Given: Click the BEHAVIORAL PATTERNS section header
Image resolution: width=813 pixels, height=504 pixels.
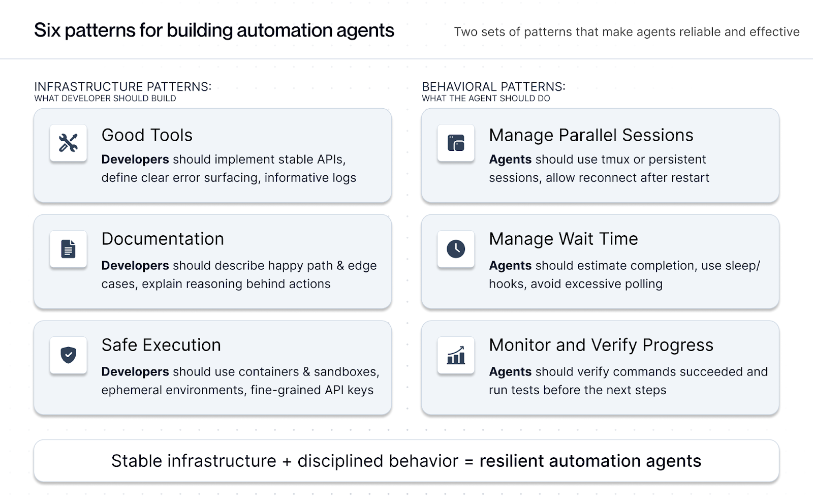Looking at the screenshot, I should pyautogui.click(x=494, y=87).
